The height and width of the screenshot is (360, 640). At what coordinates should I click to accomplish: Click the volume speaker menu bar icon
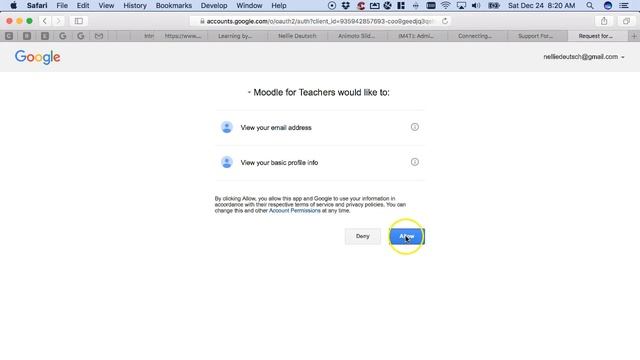(x=476, y=5)
